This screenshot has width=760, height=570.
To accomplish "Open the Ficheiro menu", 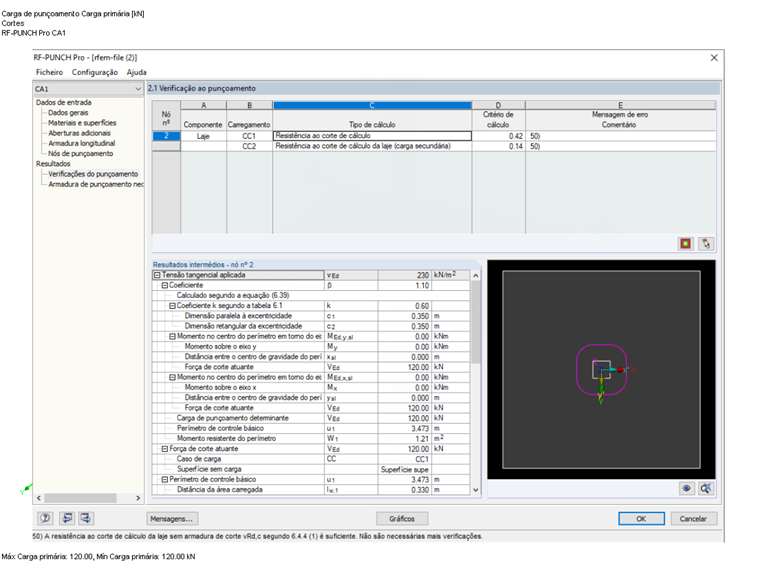I will click(49, 72).
